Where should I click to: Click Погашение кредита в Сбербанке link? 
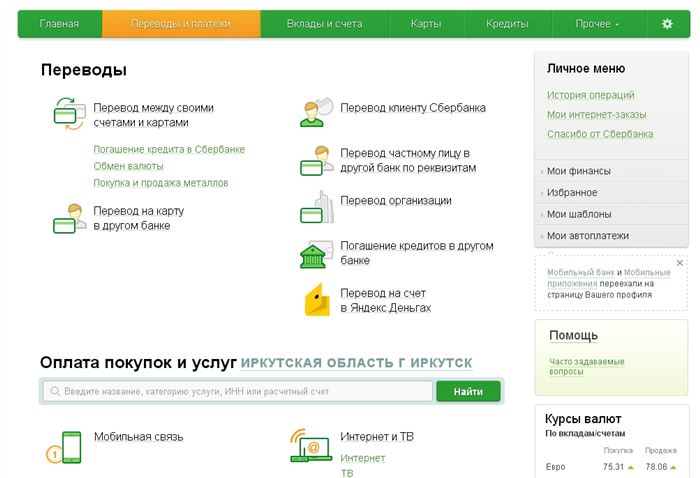[x=169, y=150]
